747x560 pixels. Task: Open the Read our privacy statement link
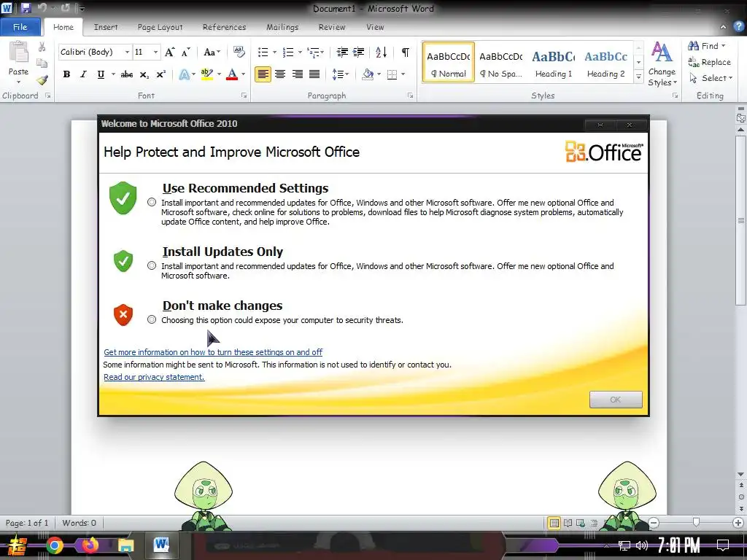click(154, 377)
